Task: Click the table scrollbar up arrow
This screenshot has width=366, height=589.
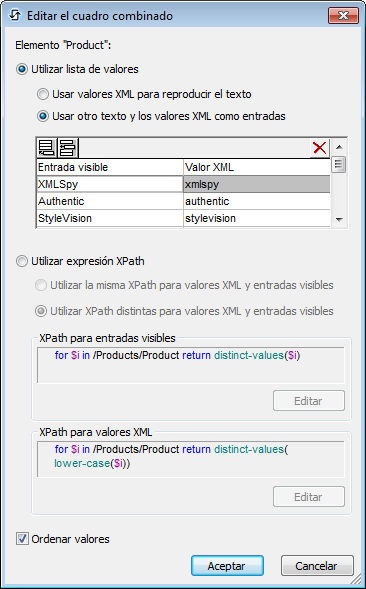Action: (339, 147)
